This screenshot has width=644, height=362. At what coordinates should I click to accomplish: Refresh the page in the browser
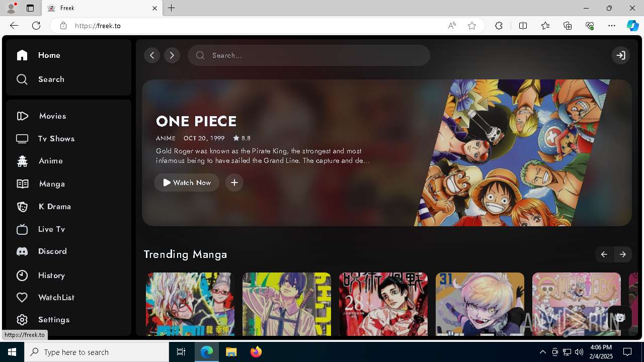coord(36,26)
